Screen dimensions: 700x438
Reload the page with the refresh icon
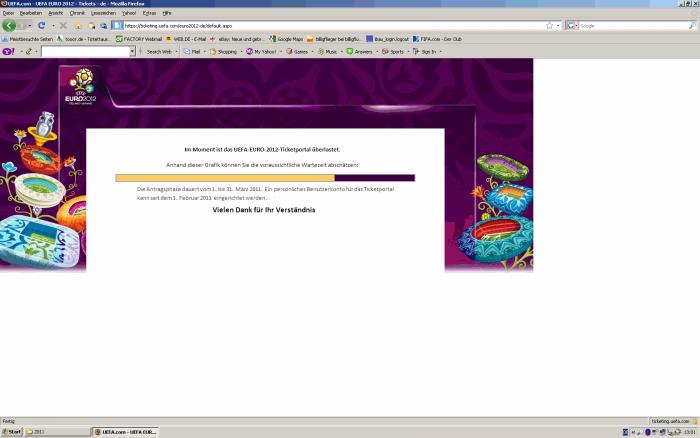[41, 25]
